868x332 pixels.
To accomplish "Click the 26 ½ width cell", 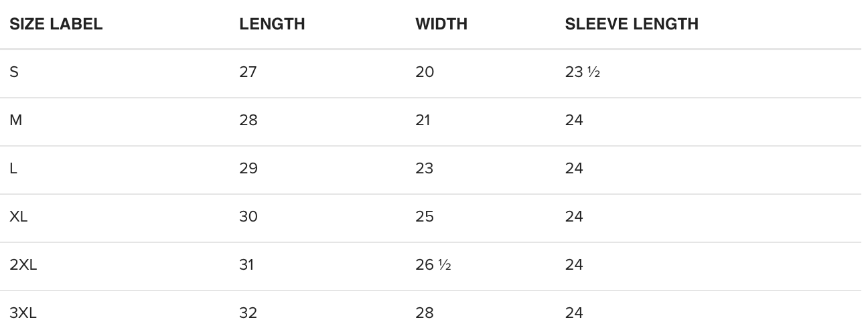I will tap(433, 265).
